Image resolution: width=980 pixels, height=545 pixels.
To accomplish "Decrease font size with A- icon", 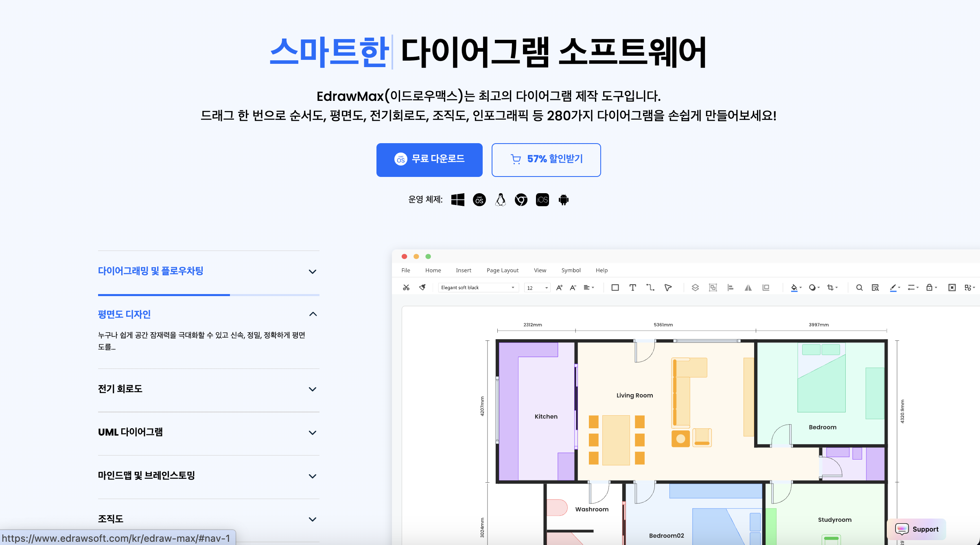I will (x=573, y=288).
